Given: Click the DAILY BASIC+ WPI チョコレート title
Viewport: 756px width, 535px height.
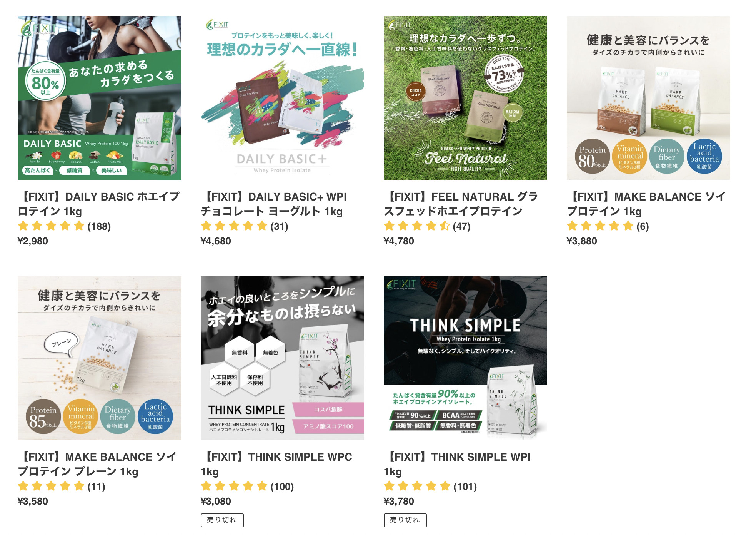Looking at the screenshot, I should (x=273, y=204).
